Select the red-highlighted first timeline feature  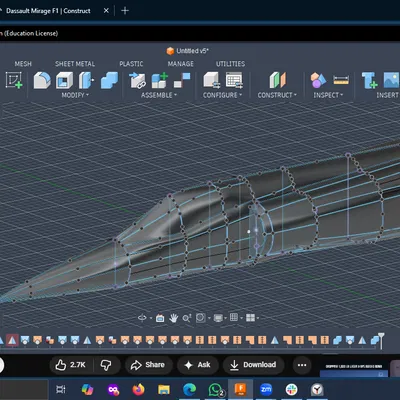pyautogui.click(x=12, y=340)
